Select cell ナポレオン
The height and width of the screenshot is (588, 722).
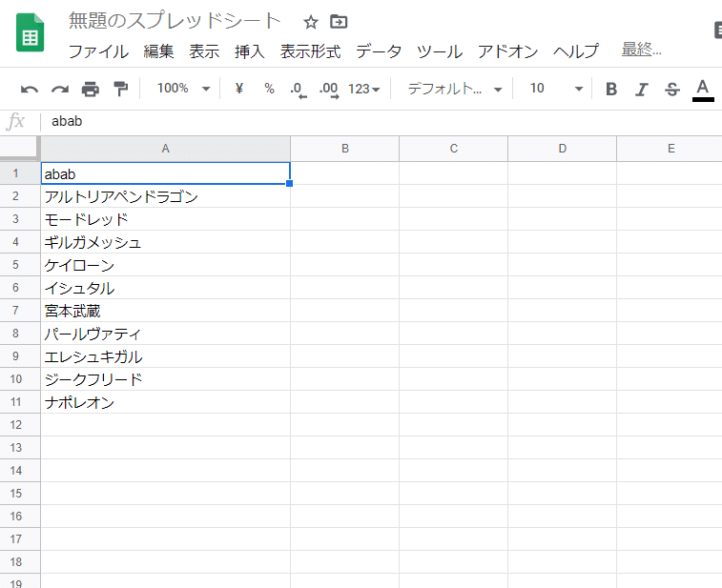click(x=166, y=402)
